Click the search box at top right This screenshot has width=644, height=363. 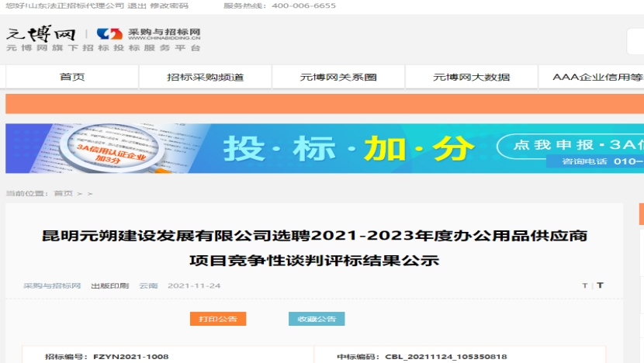coord(635,42)
